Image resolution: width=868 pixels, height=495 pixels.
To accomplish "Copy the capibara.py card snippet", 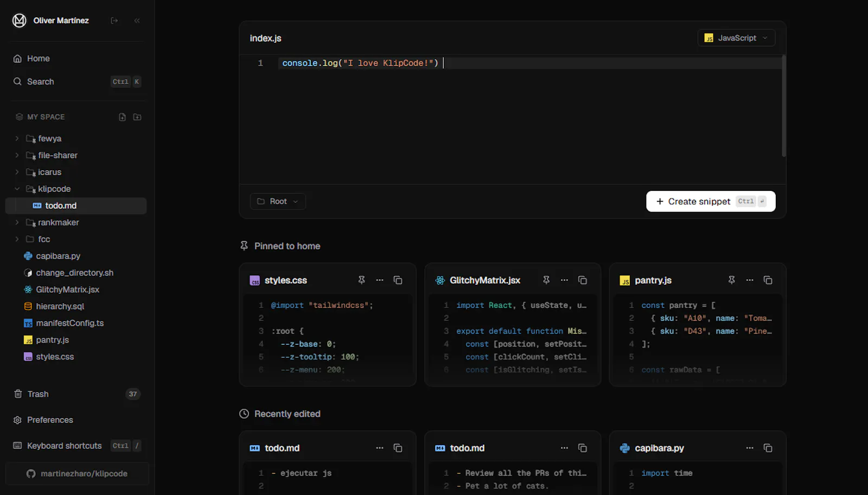I will pyautogui.click(x=768, y=448).
